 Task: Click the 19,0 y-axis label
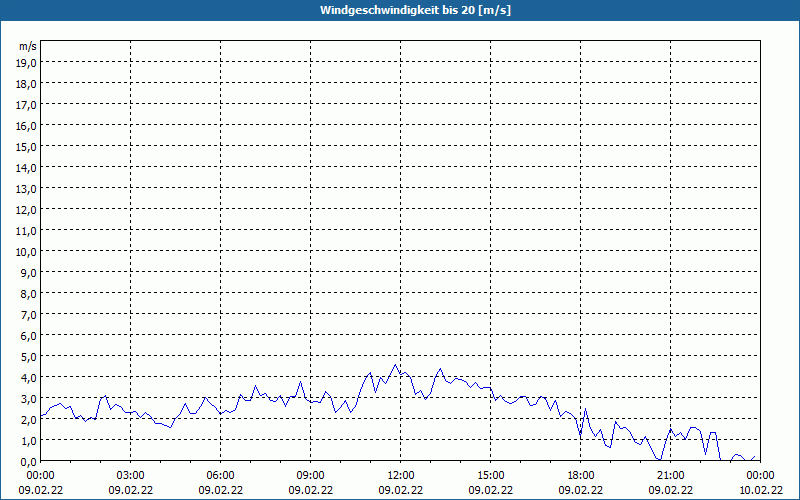(x=27, y=63)
